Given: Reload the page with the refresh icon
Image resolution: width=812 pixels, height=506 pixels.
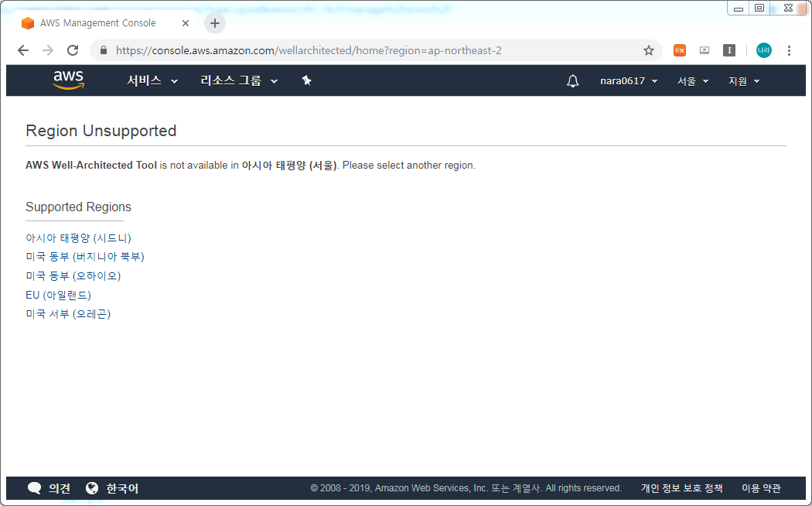Looking at the screenshot, I should point(73,50).
